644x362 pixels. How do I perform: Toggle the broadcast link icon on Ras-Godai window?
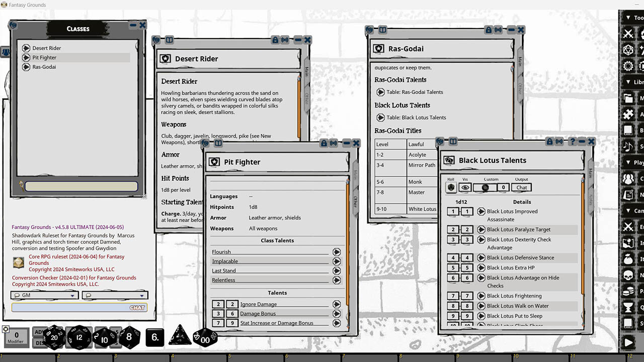497,30
